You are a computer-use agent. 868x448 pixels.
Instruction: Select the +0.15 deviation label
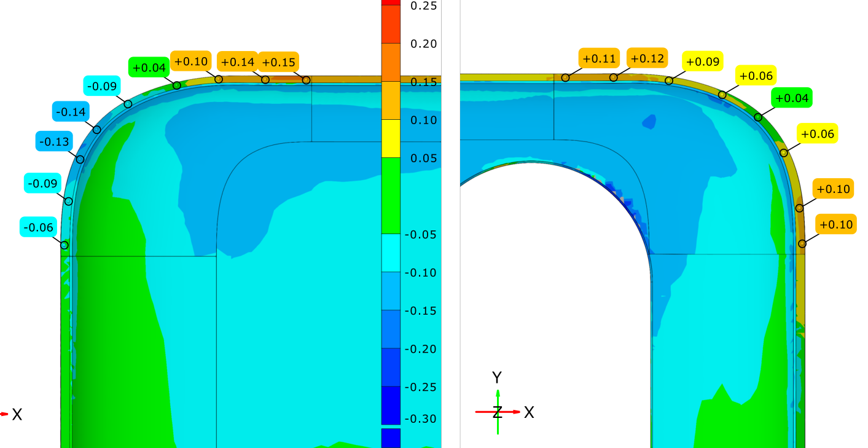click(x=278, y=62)
